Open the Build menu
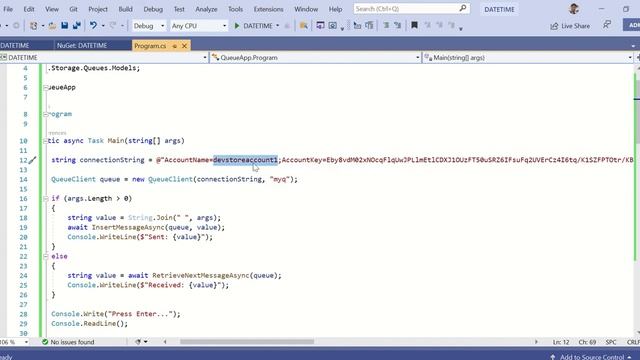This screenshot has height=360, width=640. tap(125, 9)
